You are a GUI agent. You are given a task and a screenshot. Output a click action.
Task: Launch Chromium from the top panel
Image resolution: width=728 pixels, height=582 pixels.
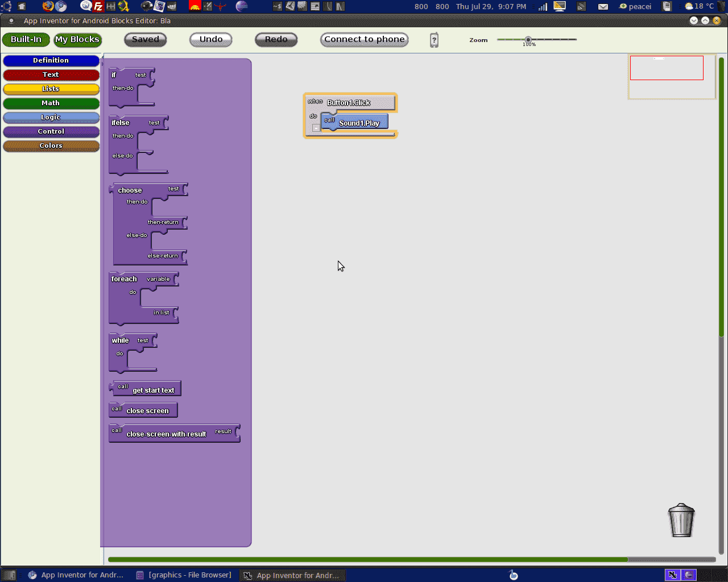click(61, 6)
